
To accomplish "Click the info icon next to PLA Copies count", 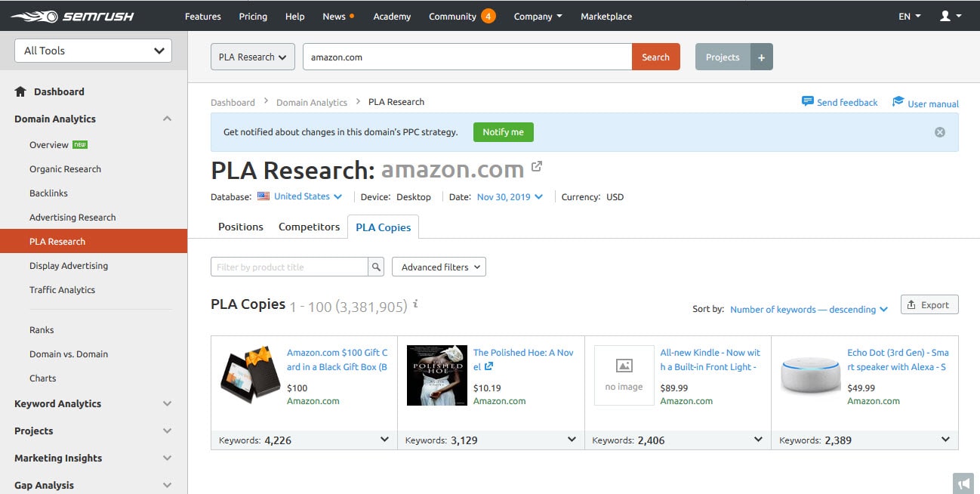I will pos(414,305).
